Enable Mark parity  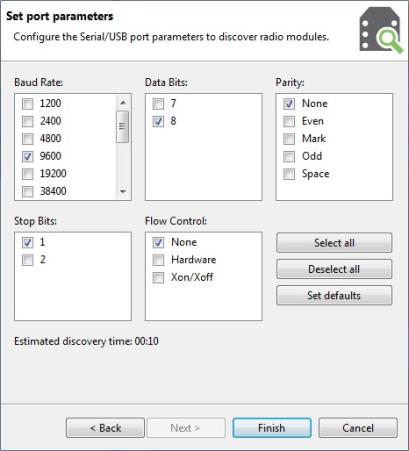[289, 139]
